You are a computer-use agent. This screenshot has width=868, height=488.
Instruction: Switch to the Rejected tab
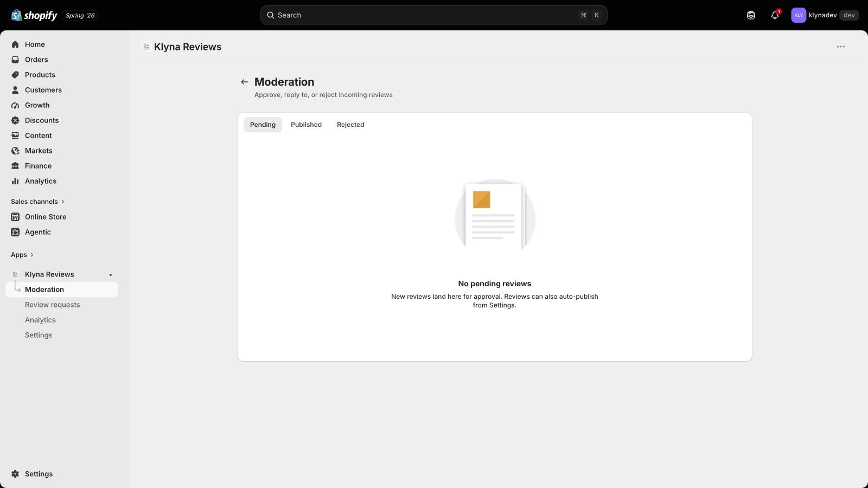coord(350,125)
